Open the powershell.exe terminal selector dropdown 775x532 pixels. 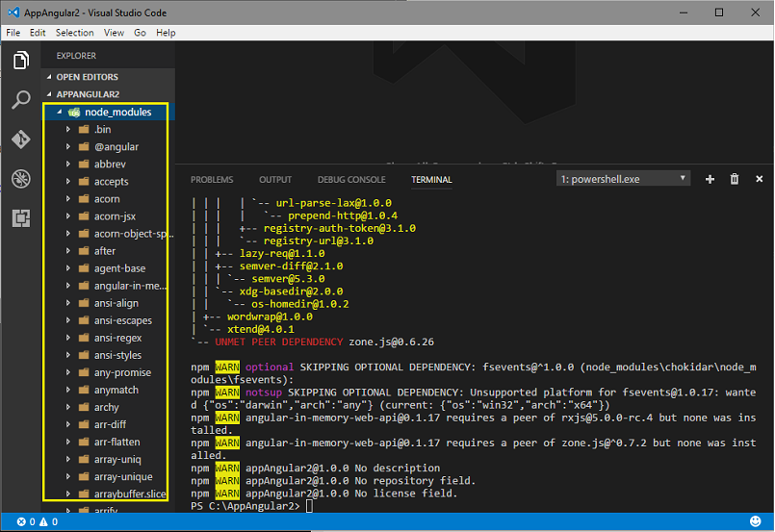pyautogui.click(x=623, y=179)
